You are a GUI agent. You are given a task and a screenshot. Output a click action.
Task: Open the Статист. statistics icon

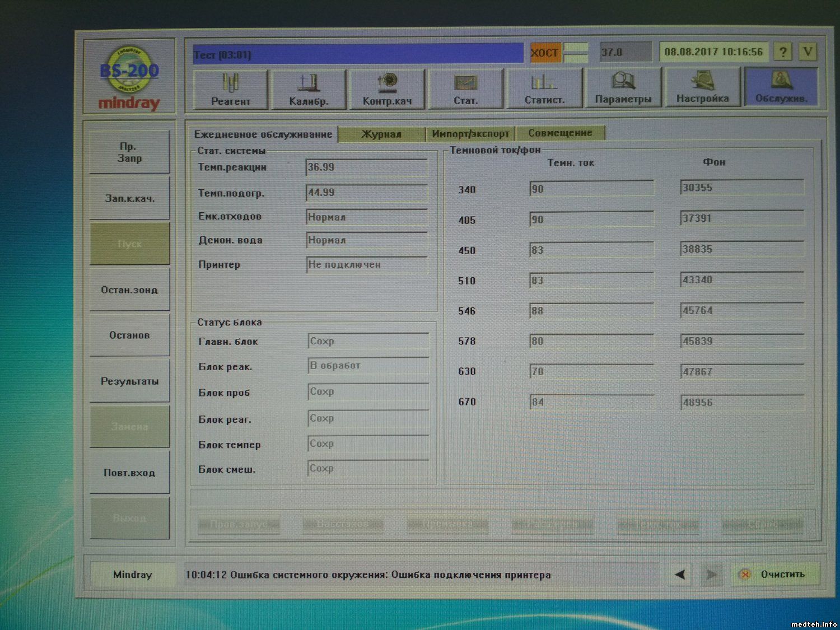coord(544,88)
